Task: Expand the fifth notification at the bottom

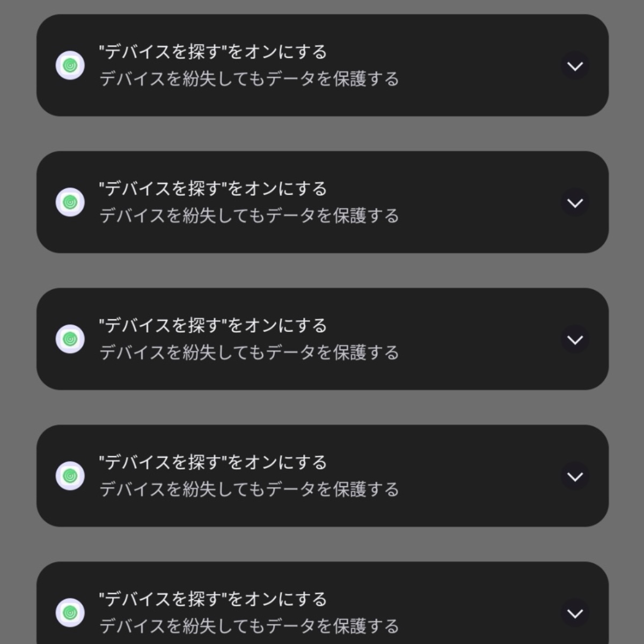Action: click(575, 613)
